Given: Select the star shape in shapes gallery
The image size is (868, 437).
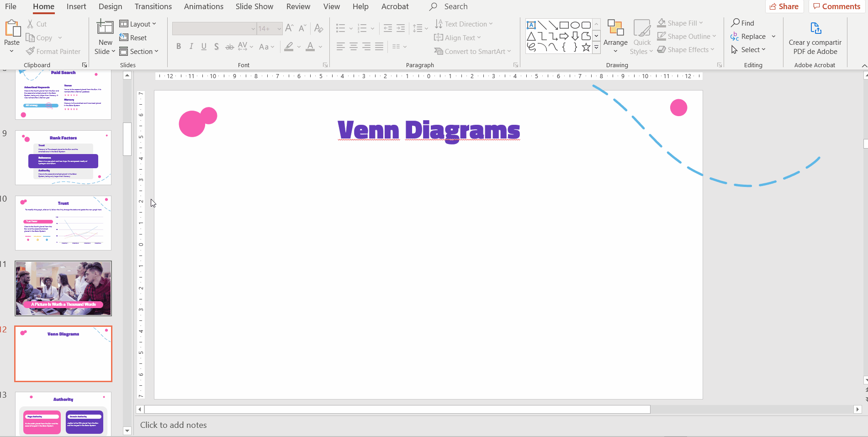Looking at the screenshot, I should [x=586, y=47].
